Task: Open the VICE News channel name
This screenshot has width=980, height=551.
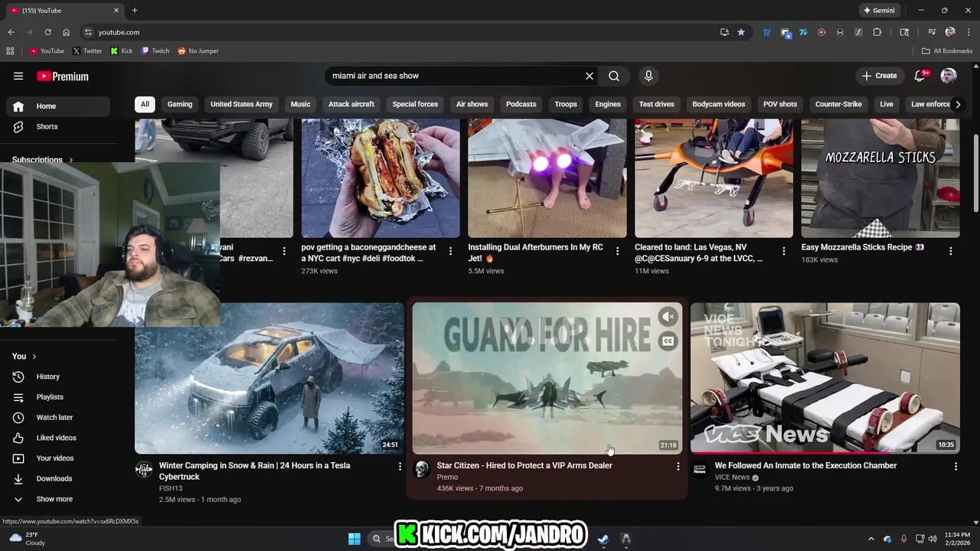Action: [x=732, y=477]
